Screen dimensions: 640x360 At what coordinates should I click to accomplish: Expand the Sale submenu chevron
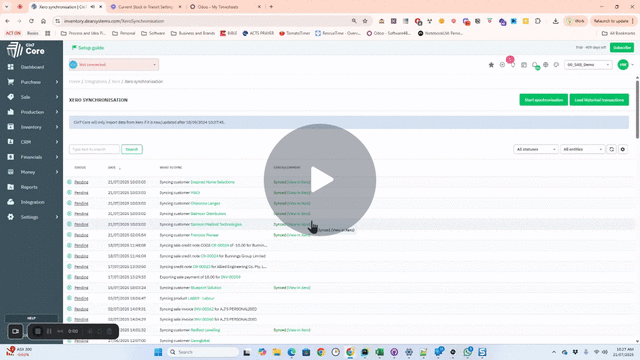(x=57, y=97)
